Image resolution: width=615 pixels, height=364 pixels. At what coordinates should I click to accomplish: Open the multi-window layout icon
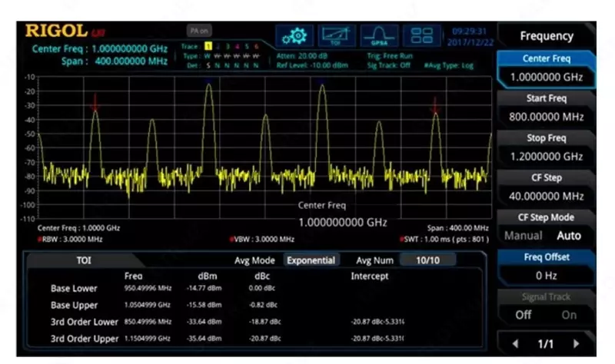tap(421, 36)
